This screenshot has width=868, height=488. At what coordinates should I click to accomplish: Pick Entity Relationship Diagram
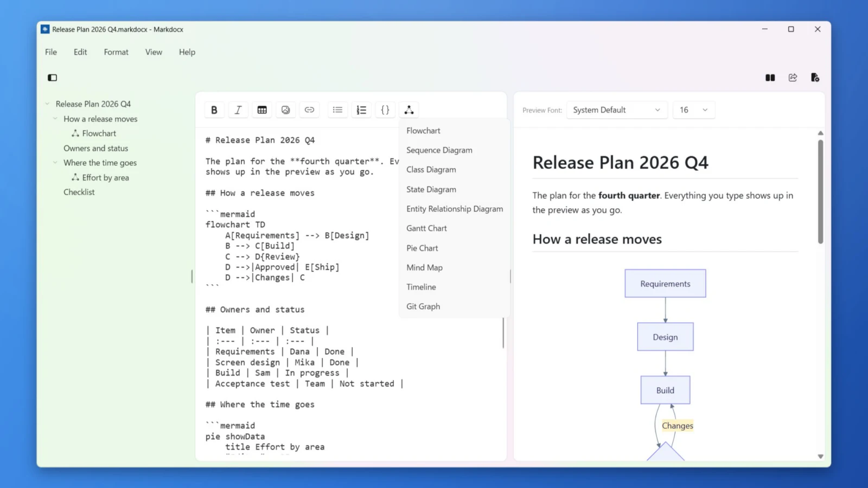point(455,209)
